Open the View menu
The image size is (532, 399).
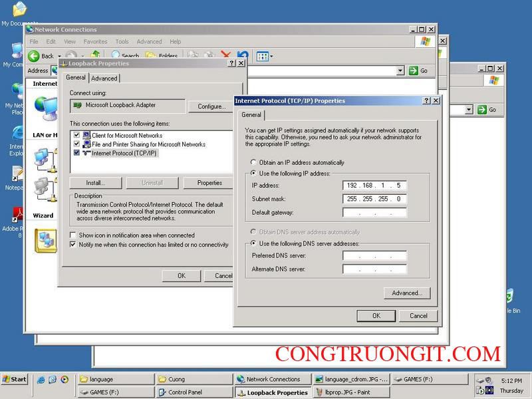pos(70,41)
